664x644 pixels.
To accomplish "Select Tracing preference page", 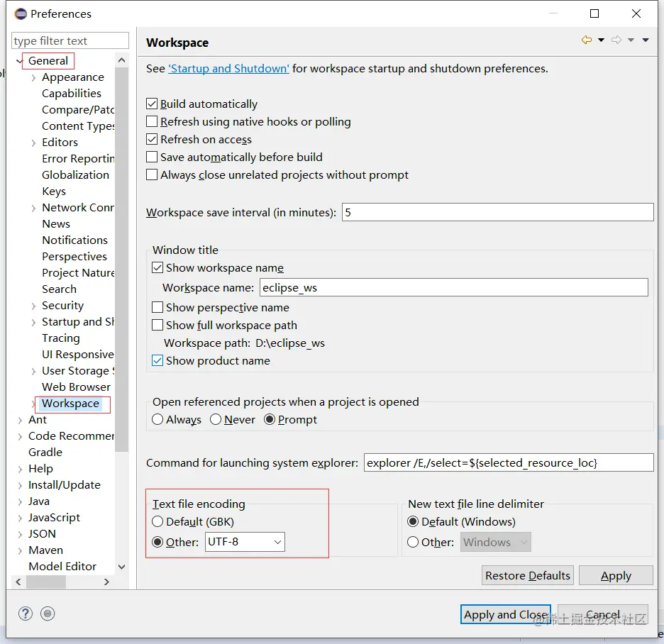I will pyautogui.click(x=60, y=338).
